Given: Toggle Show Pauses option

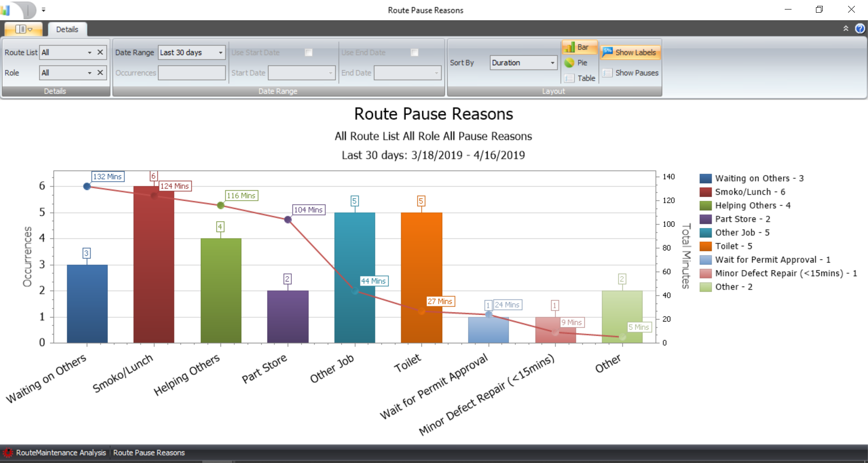Looking at the screenshot, I should 630,73.
